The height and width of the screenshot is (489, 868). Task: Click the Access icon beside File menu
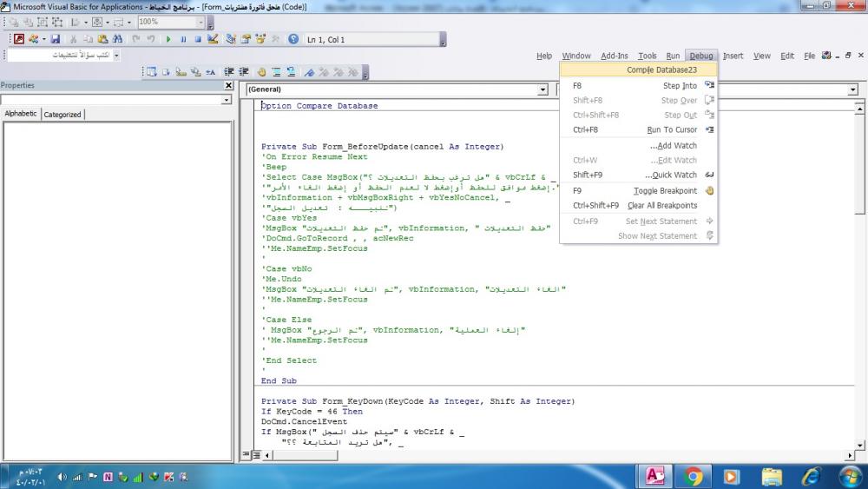[826, 56]
